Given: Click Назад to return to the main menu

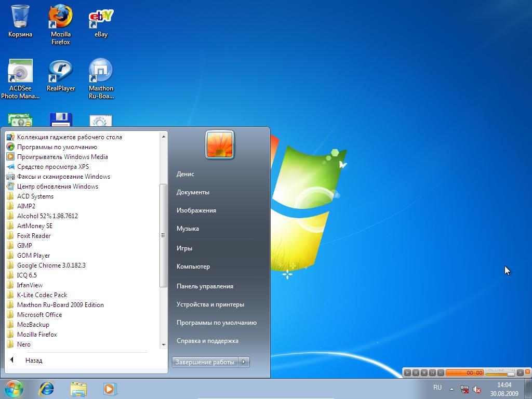Looking at the screenshot, I should (33, 361).
